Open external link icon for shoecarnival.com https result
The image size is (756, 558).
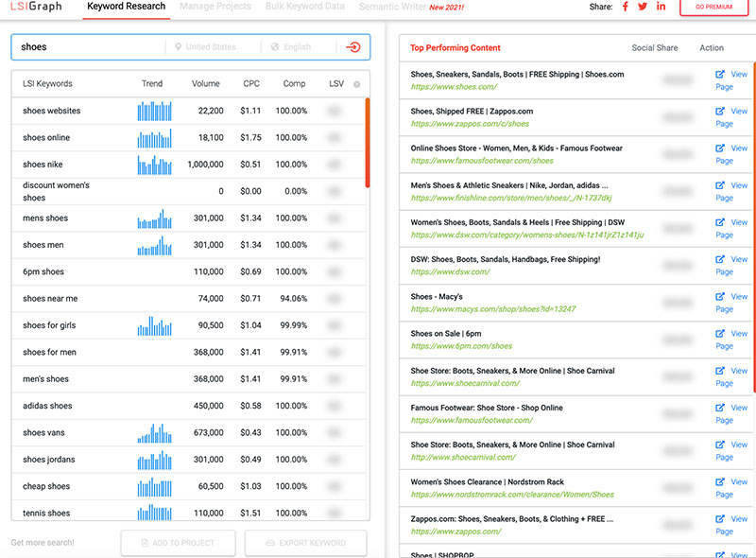tap(720, 371)
